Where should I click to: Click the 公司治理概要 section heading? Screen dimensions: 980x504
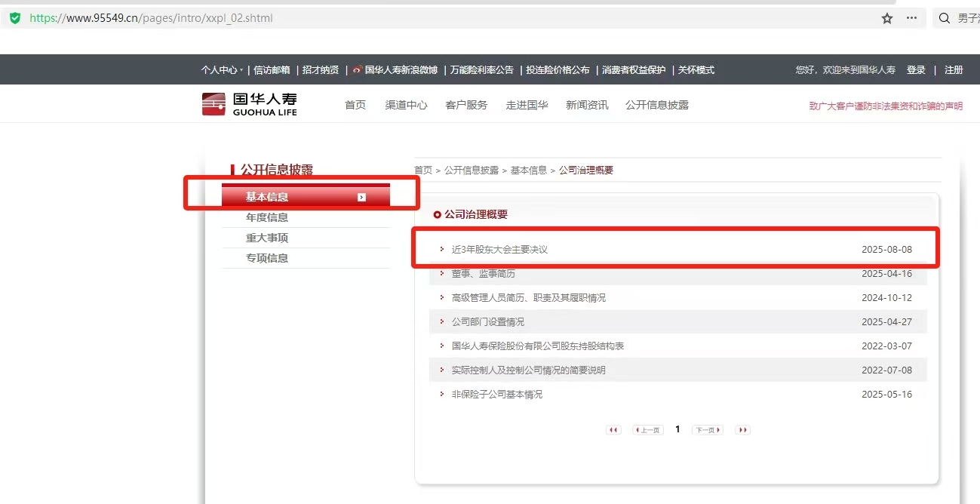click(x=476, y=214)
